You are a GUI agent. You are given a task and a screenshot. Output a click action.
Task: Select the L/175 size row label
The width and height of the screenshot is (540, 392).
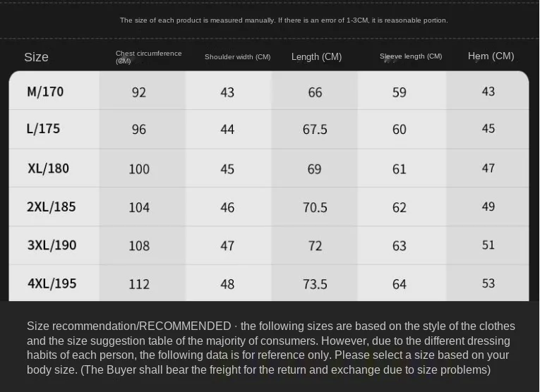43,129
